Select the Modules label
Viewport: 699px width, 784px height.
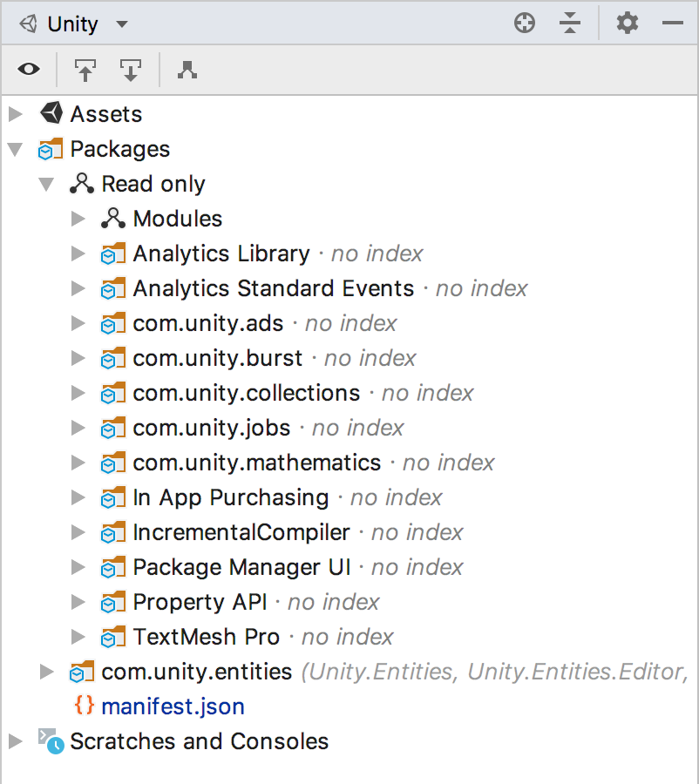click(x=178, y=219)
